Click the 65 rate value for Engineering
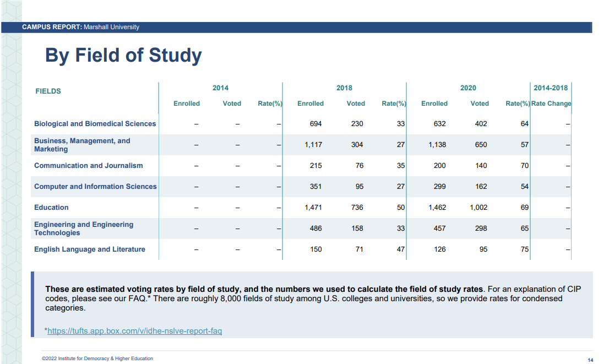Image resolution: width=609 pixels, height=364 pixels. coord(525,229)
